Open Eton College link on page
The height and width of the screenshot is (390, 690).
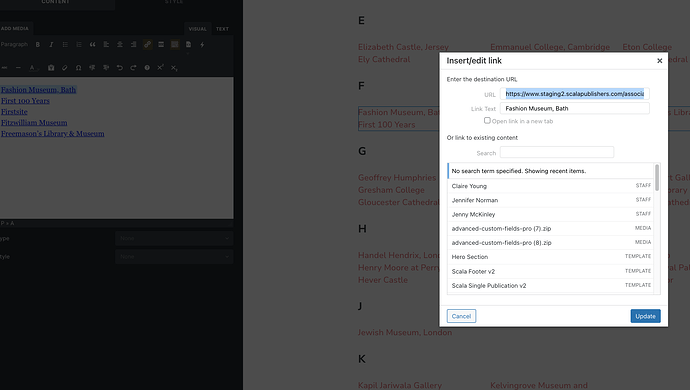tap(647, 47)
